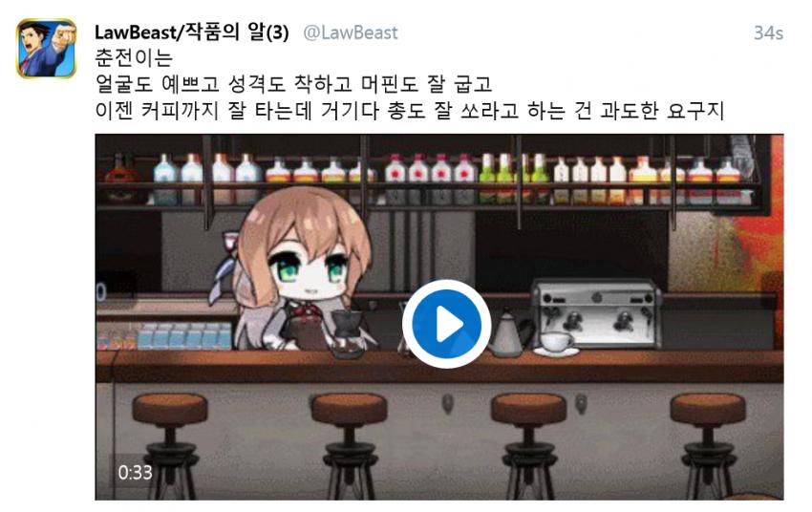Open the tweet via the 34s timestamp
Viewport: 812px width, 512px height.
click(x=768, y=33)
